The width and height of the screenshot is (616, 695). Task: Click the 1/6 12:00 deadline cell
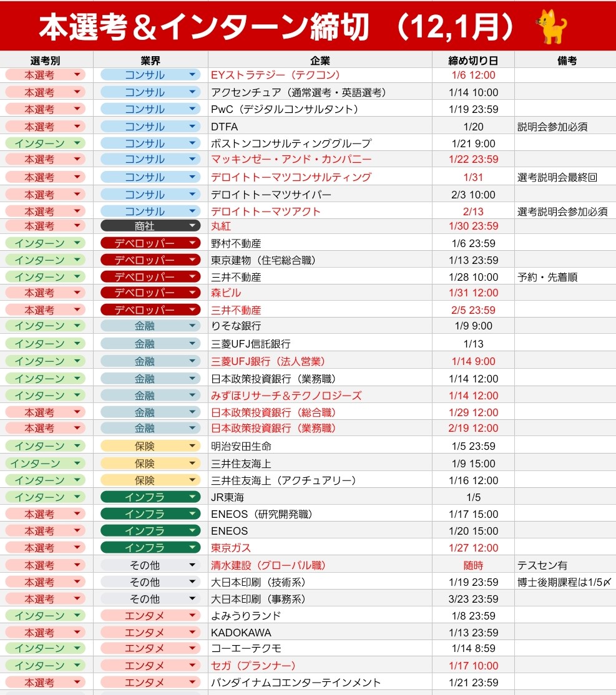point(473,75)
